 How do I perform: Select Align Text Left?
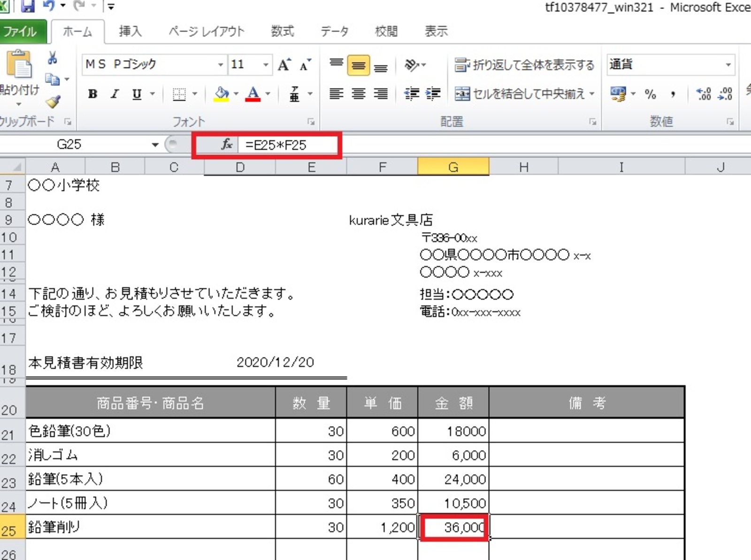(x=336, y=94)
